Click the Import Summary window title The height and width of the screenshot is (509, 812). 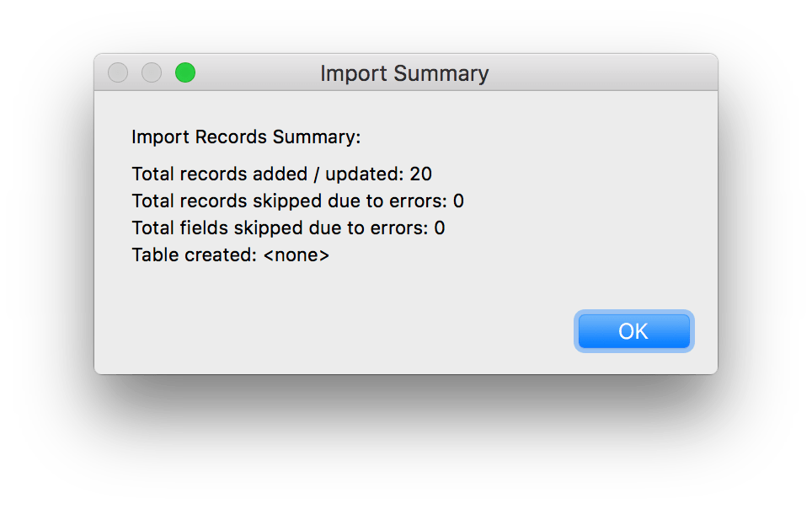click(x=404, y=73)
